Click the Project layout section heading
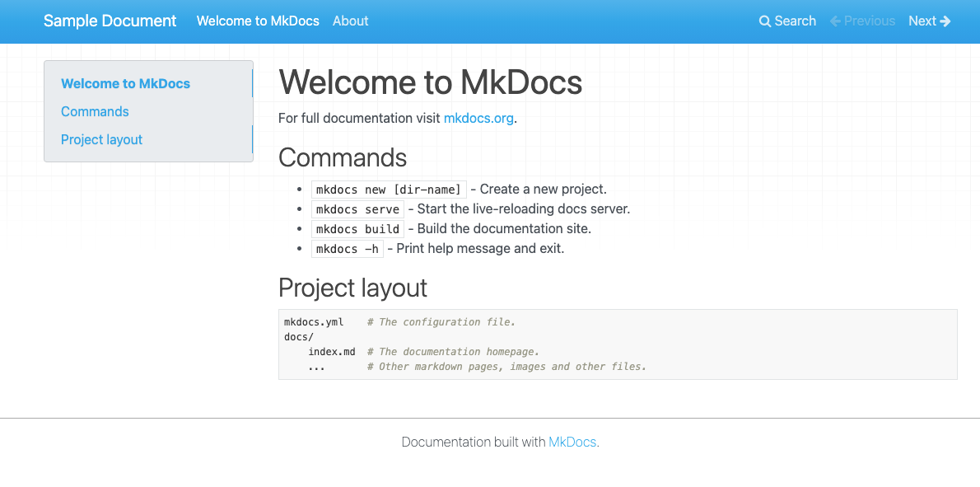 tap(352, 288)
